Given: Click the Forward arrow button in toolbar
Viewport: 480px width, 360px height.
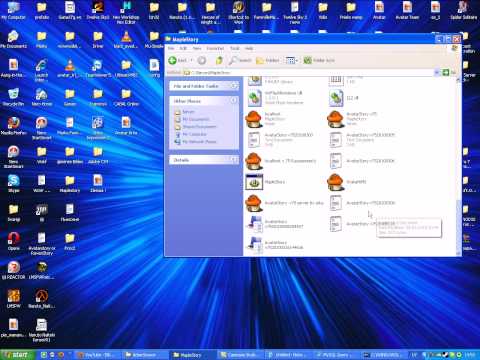Looking at the screenshot, I should click(x=201, y=60).
